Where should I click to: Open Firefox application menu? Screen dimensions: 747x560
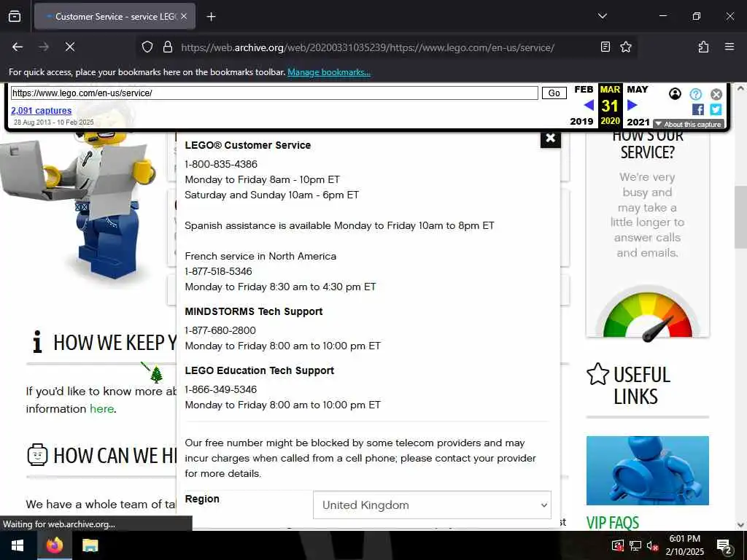[729, 47]
